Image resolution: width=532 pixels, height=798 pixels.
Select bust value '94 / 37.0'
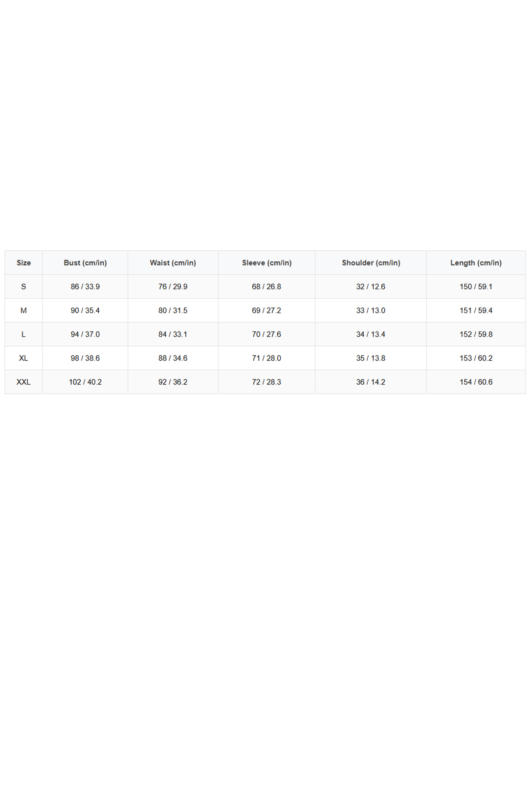[85, 334]
